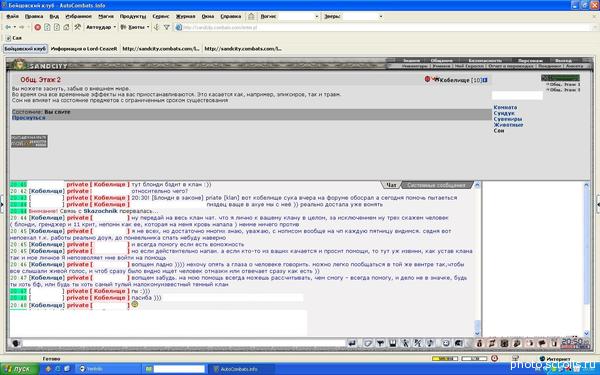Click the speech bubble icon in bottom bar
The height and width of the screenshot is (375, 600).
542,343
